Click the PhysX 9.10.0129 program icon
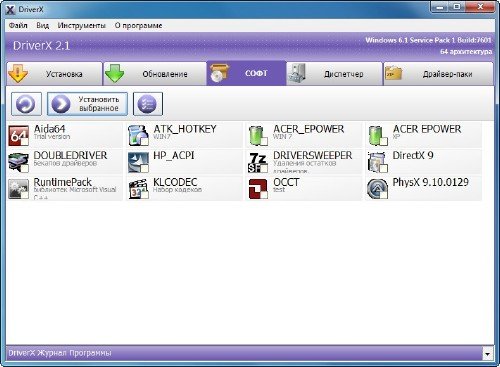The width and height of the screenshot is (500, 367). pos(378,189)
